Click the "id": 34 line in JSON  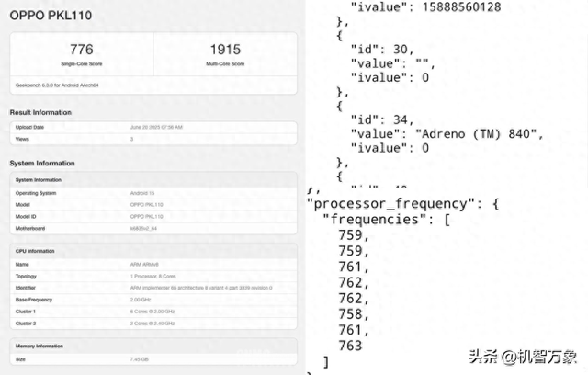[x=382, y=119]
